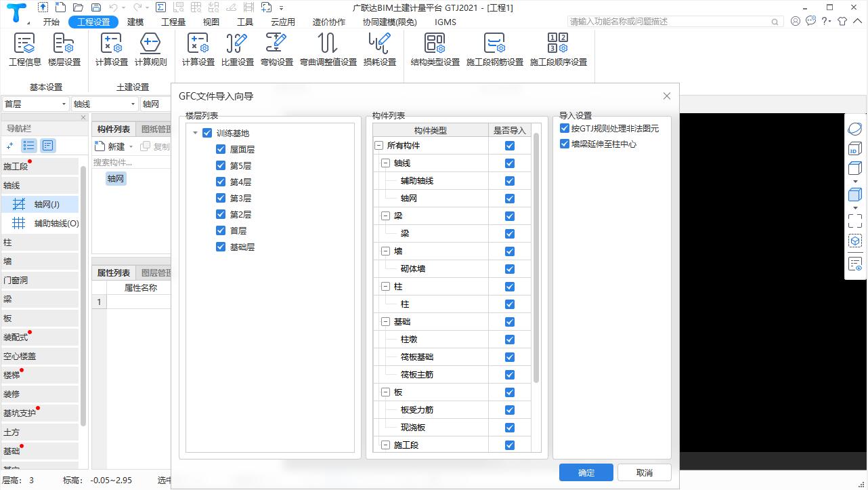Select 墙 in the navigation bar
Screen dimensions: 868x490
coord(39,261)
